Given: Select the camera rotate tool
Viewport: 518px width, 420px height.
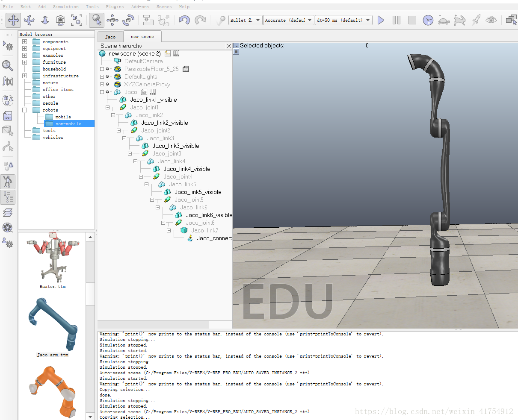Looking at the screenshot, I should pos(29,20).
